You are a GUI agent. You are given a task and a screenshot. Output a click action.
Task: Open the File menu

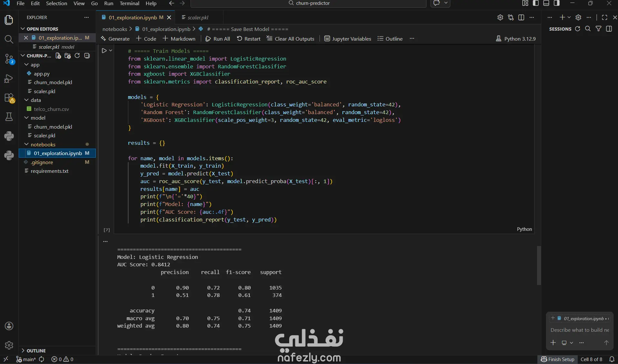coord(20,3)
